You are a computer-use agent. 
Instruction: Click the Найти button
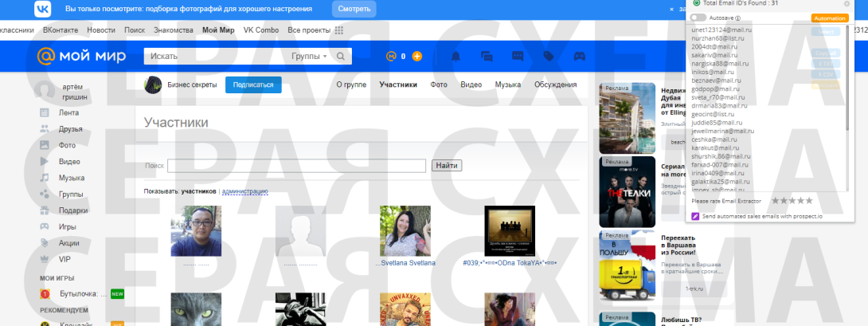tap(447, 165)
